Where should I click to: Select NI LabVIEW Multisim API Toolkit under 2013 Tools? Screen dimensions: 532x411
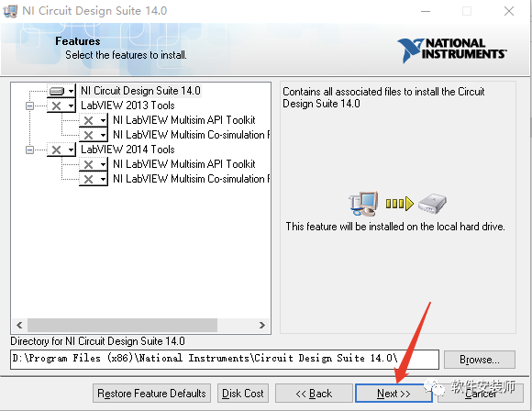tap(183, 120)
